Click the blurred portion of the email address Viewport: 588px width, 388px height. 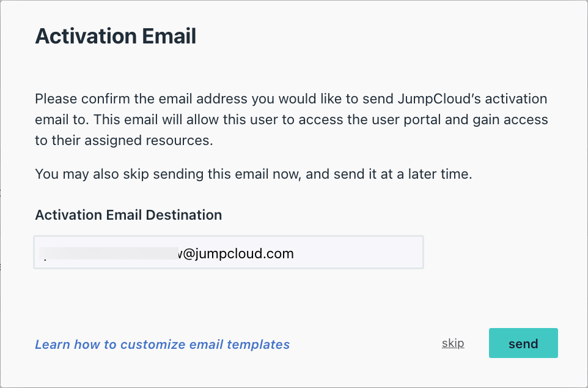pyautogui.click(x=109, y=253)
